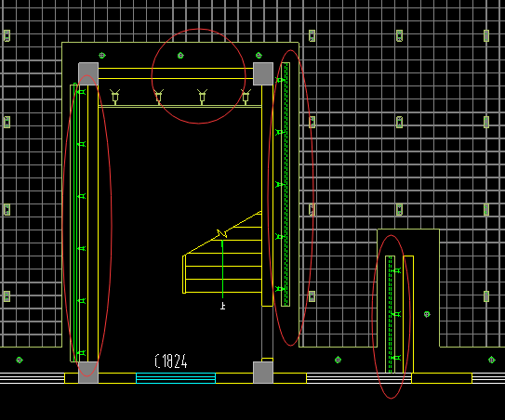
Task: Select the top-right gray column square
Action: coord(263,73)
